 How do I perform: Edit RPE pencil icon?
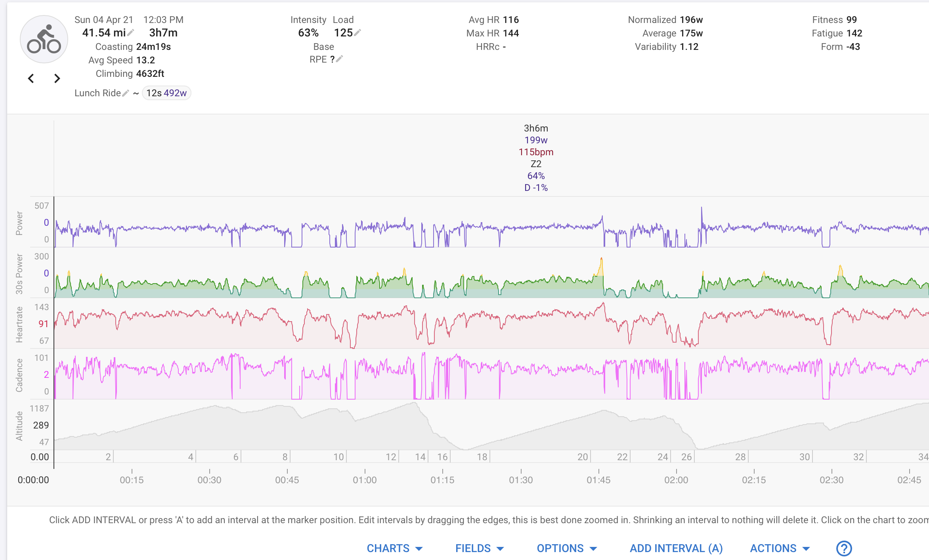(340, 59)
